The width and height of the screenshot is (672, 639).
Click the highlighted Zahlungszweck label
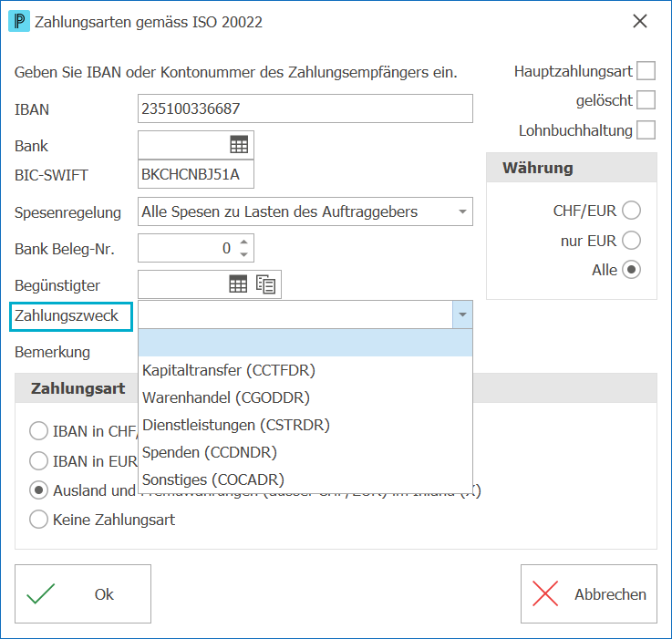(x=71, y=316)
